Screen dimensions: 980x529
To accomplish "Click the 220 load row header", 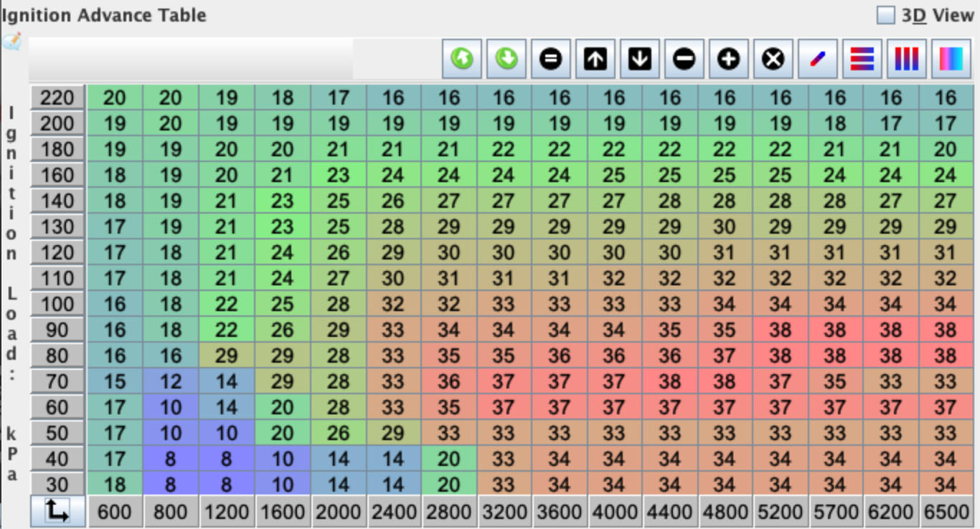I will (56, 98).
